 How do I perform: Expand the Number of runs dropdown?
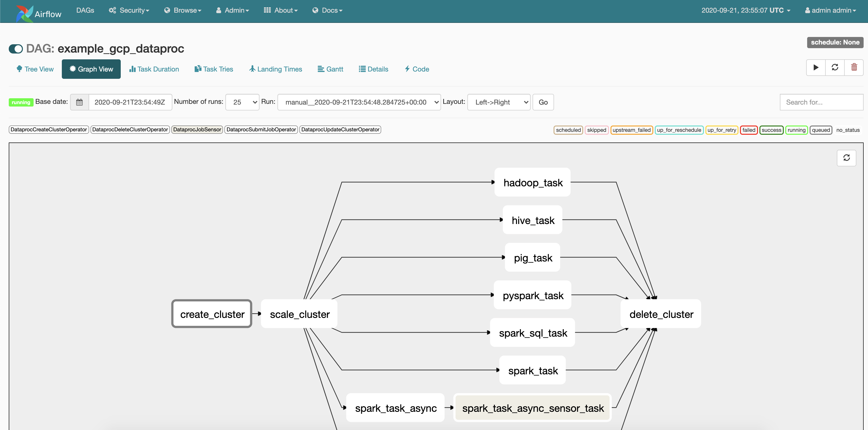coord(242,102)
